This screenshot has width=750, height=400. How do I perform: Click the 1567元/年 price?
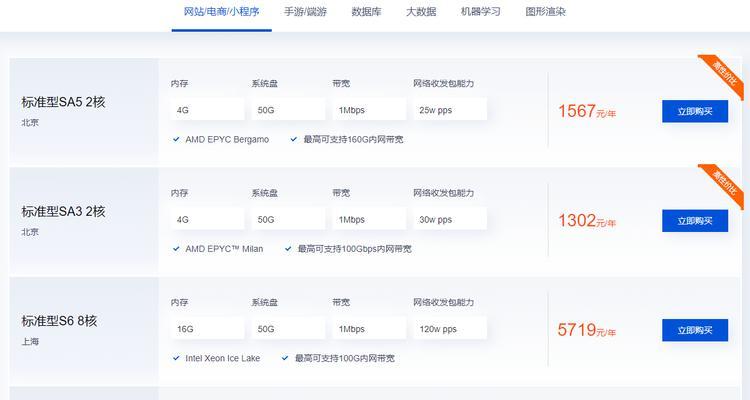tap(587, 111)
